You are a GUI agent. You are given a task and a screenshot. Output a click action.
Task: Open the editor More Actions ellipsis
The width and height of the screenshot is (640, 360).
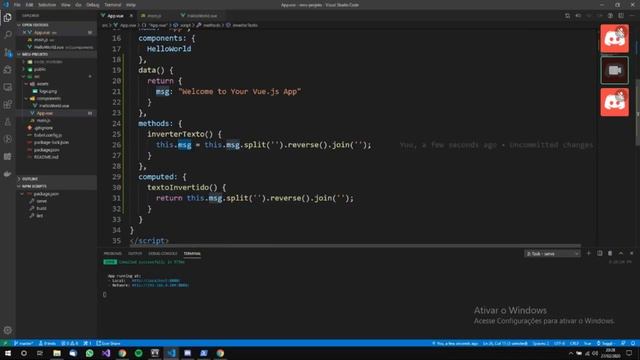[631, 16]
